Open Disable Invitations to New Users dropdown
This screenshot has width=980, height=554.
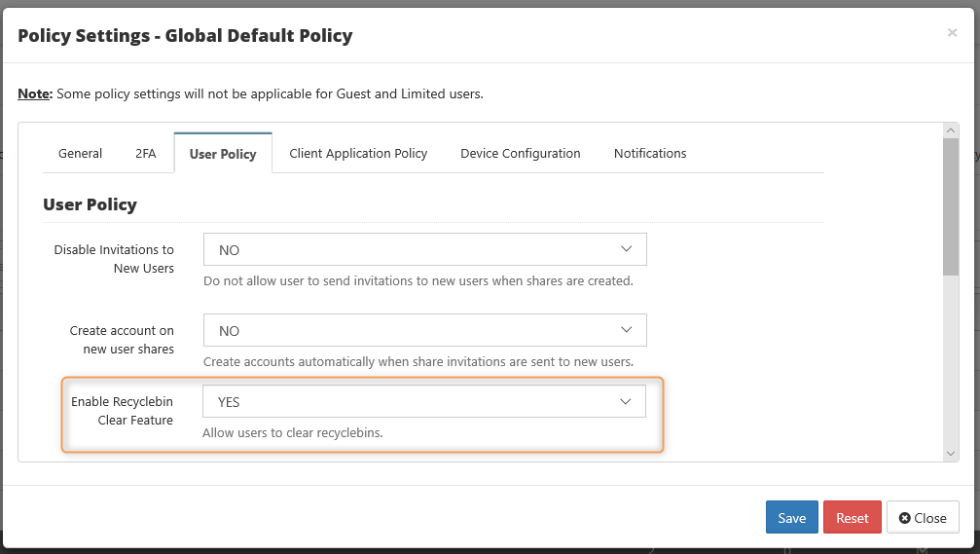425,249
